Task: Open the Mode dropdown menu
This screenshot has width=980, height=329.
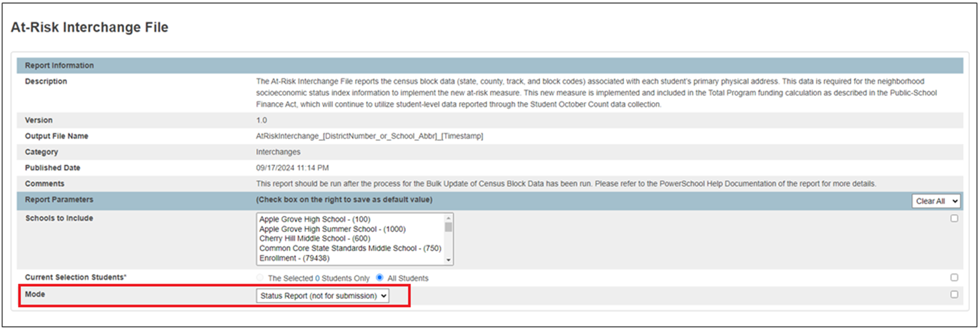Action: tap(322, 296)
